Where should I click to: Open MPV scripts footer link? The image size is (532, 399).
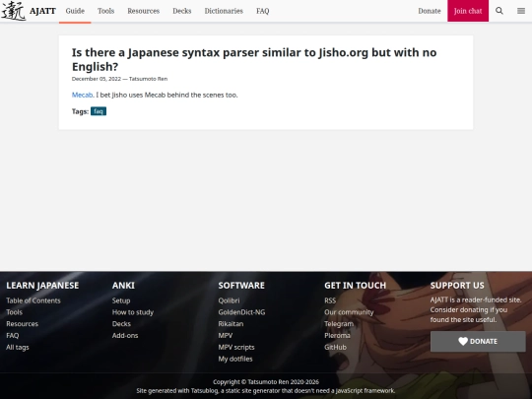click(236, 347)
